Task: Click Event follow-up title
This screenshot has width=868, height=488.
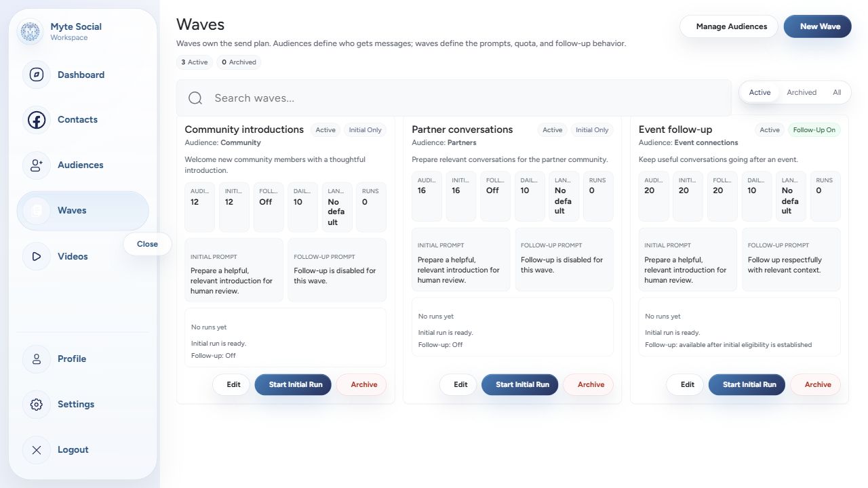Action: tap(675, 129)
